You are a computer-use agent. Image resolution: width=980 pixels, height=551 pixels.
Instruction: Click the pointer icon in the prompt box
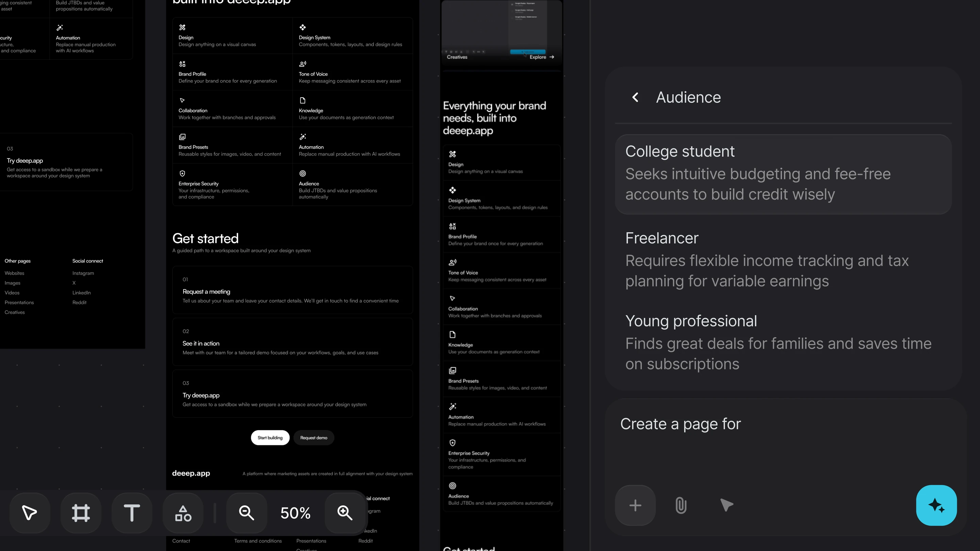726,505
